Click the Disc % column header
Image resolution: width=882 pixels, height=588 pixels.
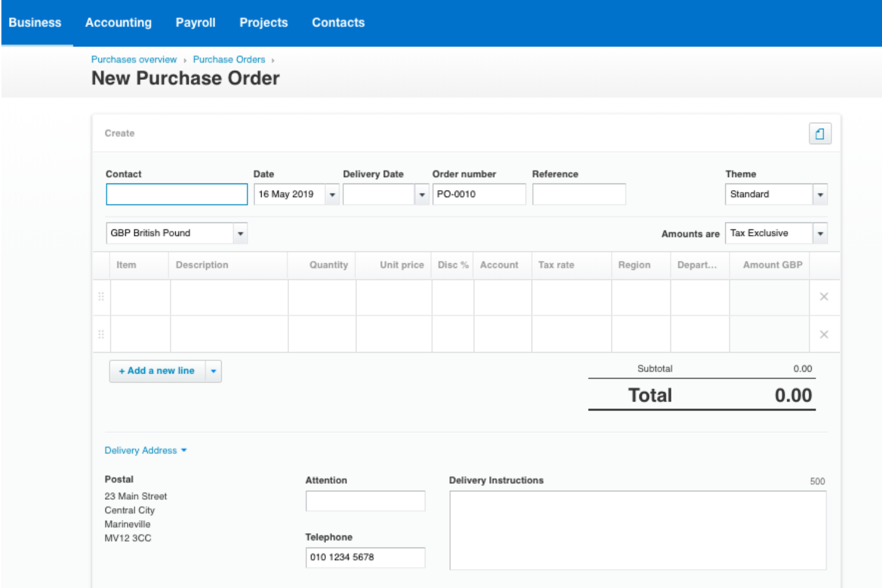point(453,265)
